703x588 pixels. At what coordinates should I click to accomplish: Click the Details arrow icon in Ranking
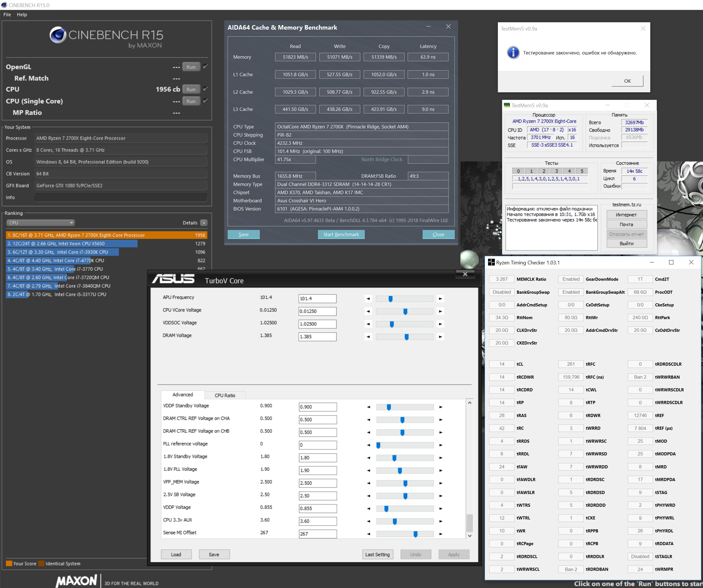coord(203,223)
